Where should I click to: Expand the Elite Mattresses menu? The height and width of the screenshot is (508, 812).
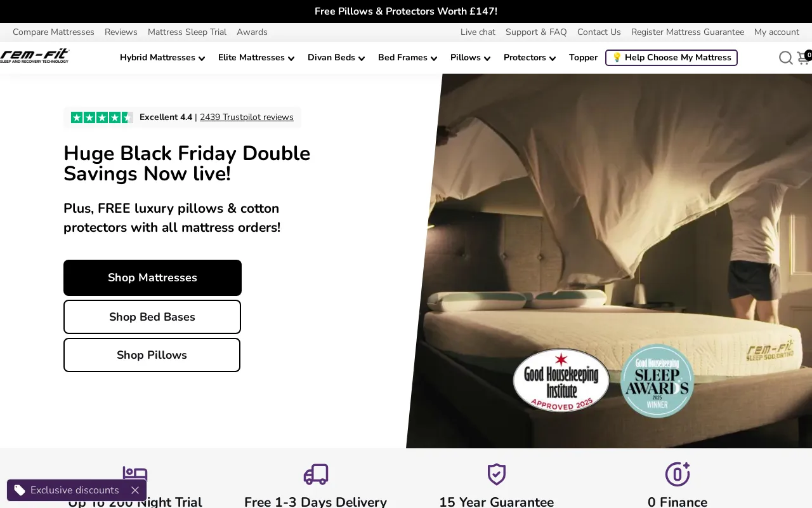[256, 58]
